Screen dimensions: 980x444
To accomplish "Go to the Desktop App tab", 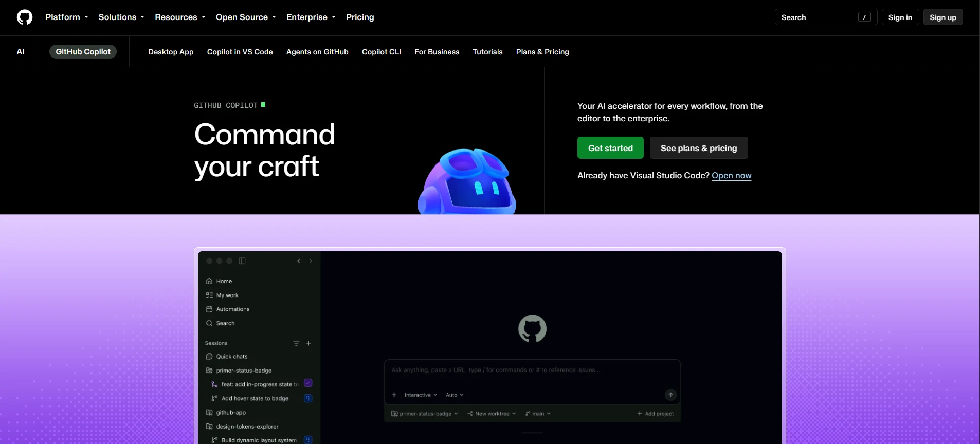I will tap(171, 52).
